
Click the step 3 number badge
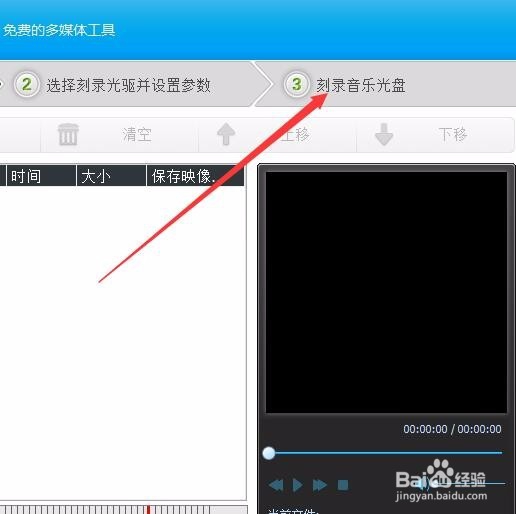pyautogui.click(x=297, y=84)
